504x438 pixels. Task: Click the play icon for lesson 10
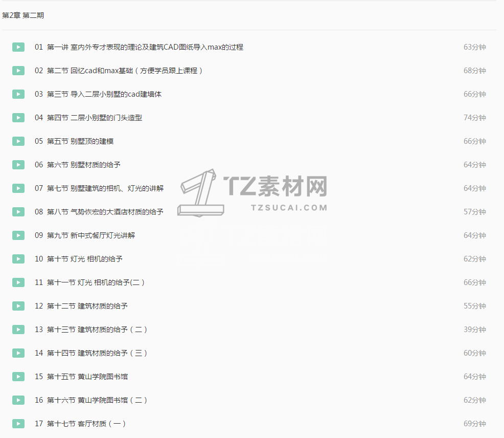[x=18, y=259]
